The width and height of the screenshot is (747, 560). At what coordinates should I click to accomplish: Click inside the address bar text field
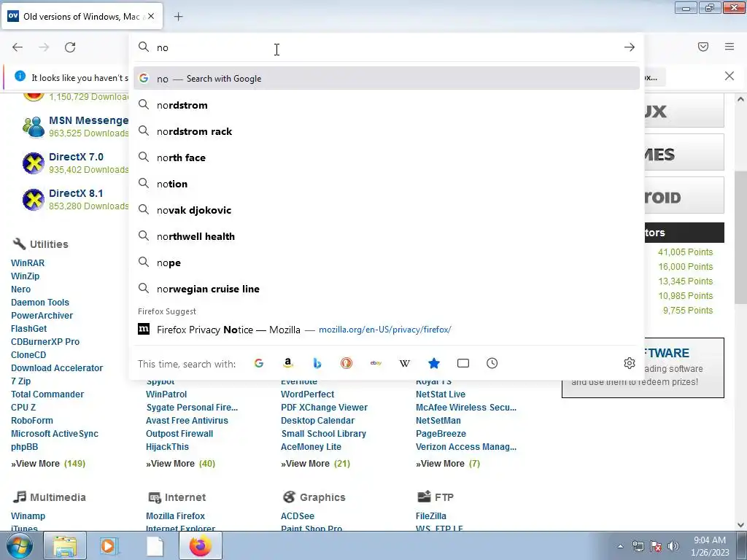click(386, 47)
